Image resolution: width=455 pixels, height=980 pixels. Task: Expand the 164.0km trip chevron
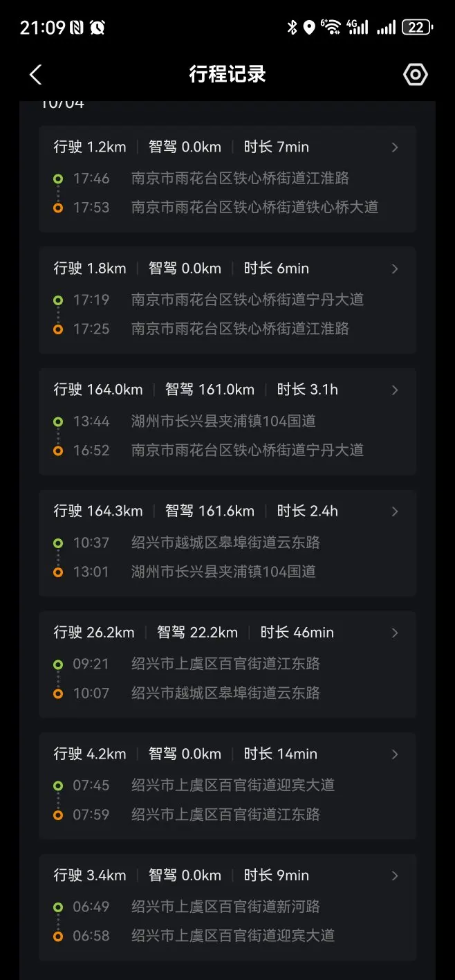[x=395, y=390]
